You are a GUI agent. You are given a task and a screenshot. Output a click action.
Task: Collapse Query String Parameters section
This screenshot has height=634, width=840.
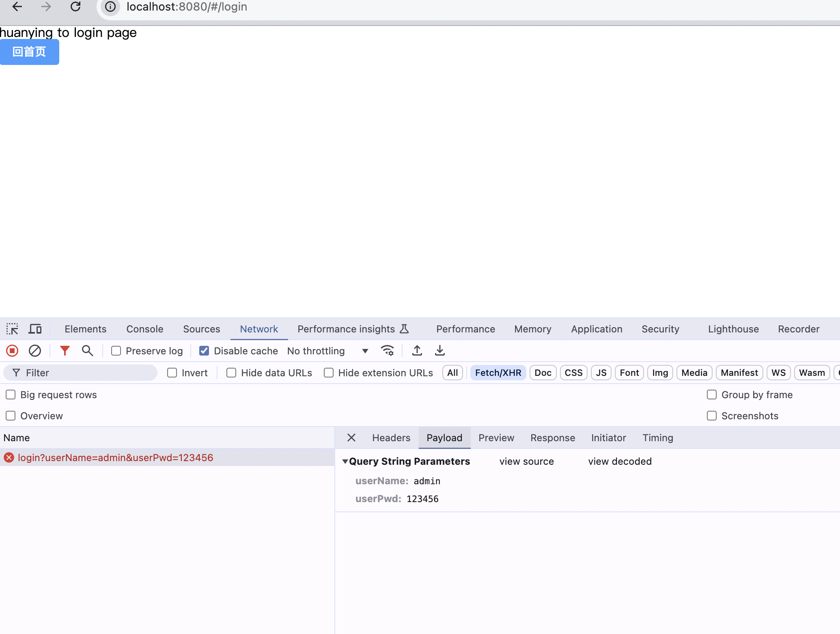tap(345, 461)
